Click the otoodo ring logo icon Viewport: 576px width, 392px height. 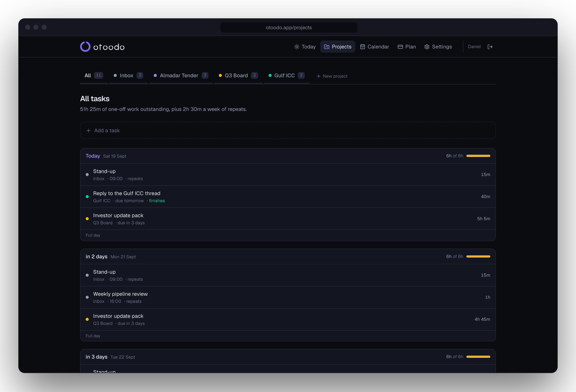click(85, 47)
